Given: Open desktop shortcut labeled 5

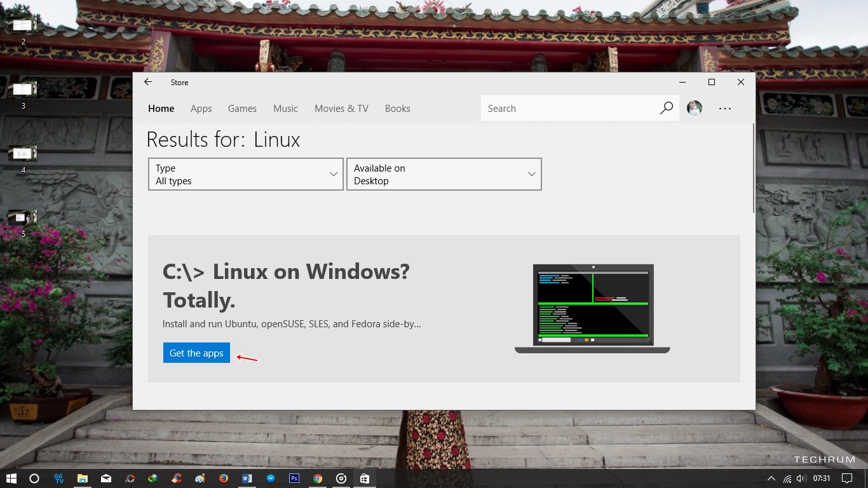Looking at the screenshot, I should click(23, 222).
